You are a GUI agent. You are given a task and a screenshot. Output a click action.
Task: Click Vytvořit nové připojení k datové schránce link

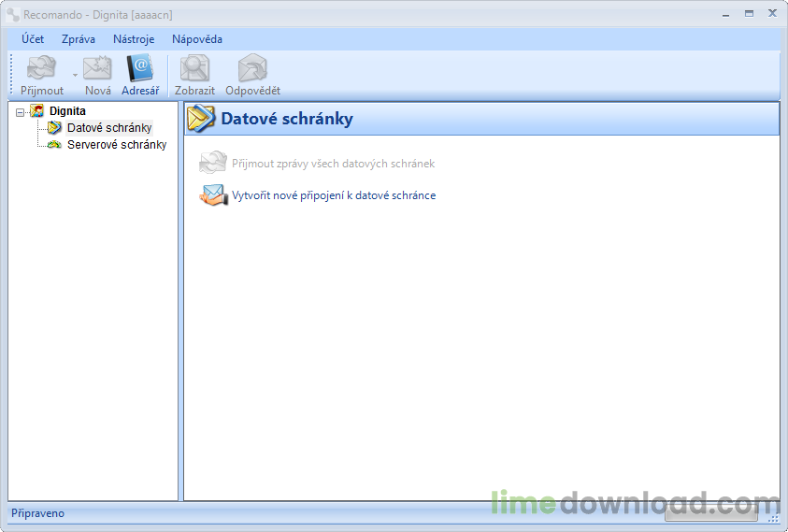coord(334,195)
